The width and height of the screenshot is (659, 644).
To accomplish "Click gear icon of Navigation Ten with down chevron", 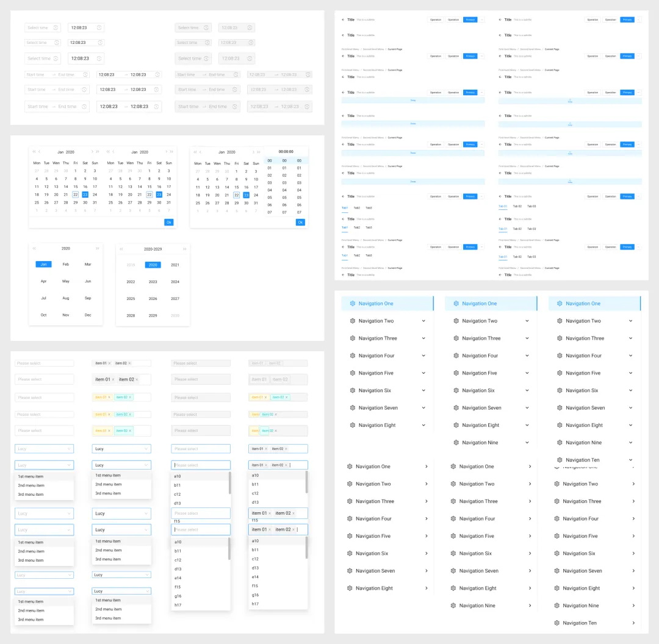I will coord(560,460).
